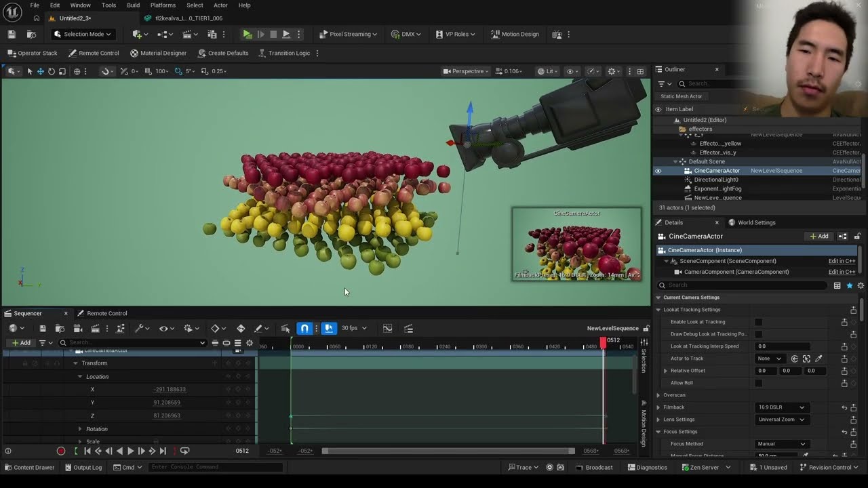Switch to the Remote Control tab beside Sequencer
Screen dimensions: 868x488
(x=102, y=313)
